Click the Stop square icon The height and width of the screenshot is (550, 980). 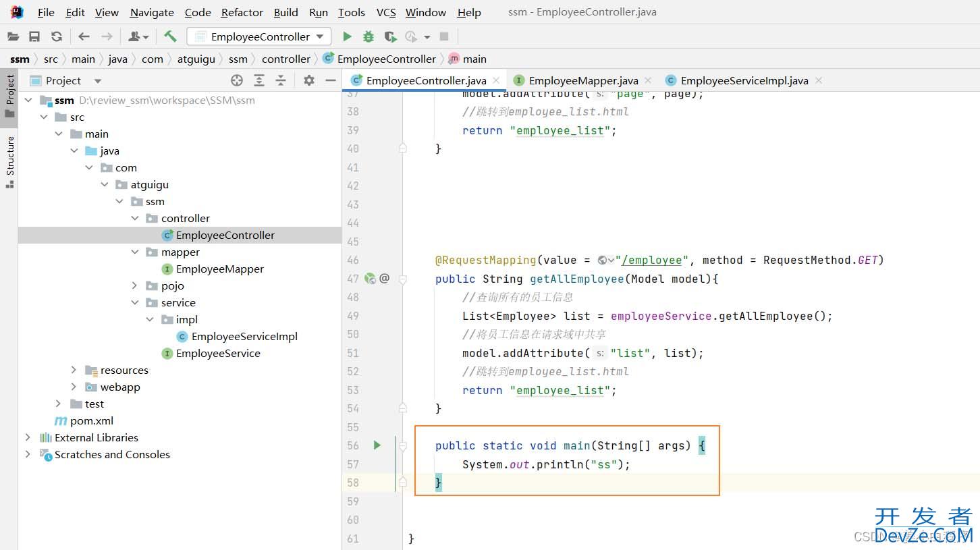click(444, 36)
